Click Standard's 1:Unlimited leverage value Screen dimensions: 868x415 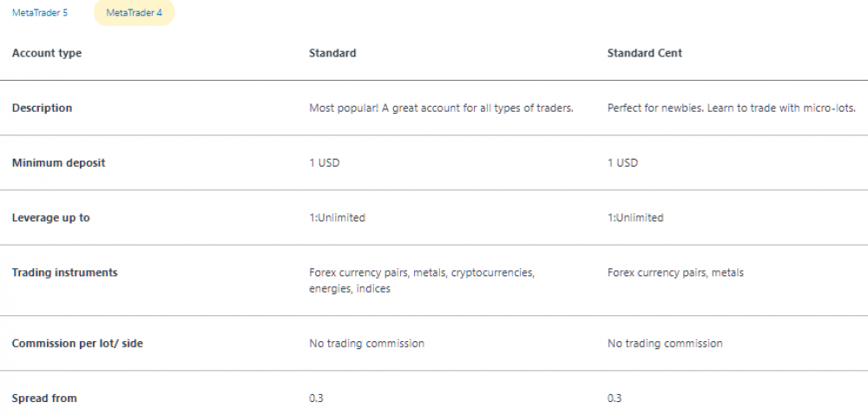[337, 217]
